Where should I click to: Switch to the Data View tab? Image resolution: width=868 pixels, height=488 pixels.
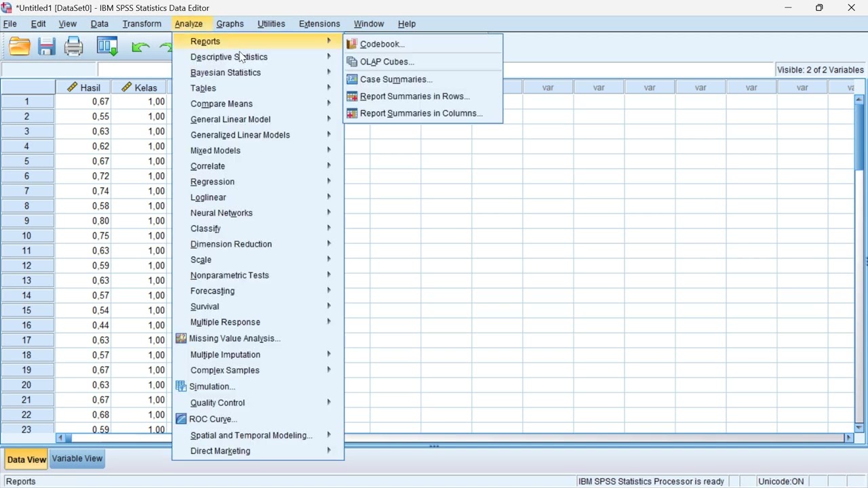[26, 460]
